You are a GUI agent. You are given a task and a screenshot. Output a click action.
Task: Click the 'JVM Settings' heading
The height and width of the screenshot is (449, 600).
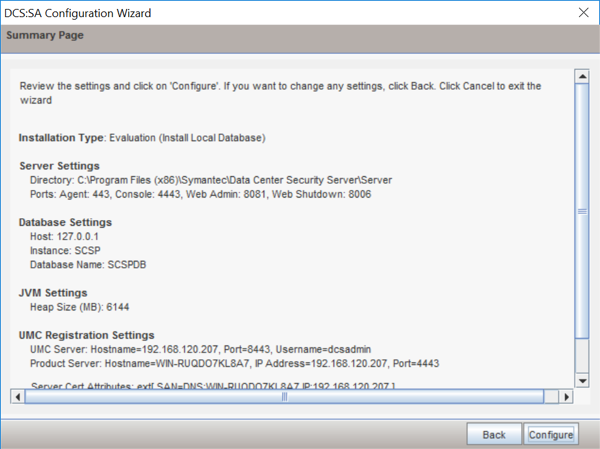pyautogui.click(x=53, y=293)
